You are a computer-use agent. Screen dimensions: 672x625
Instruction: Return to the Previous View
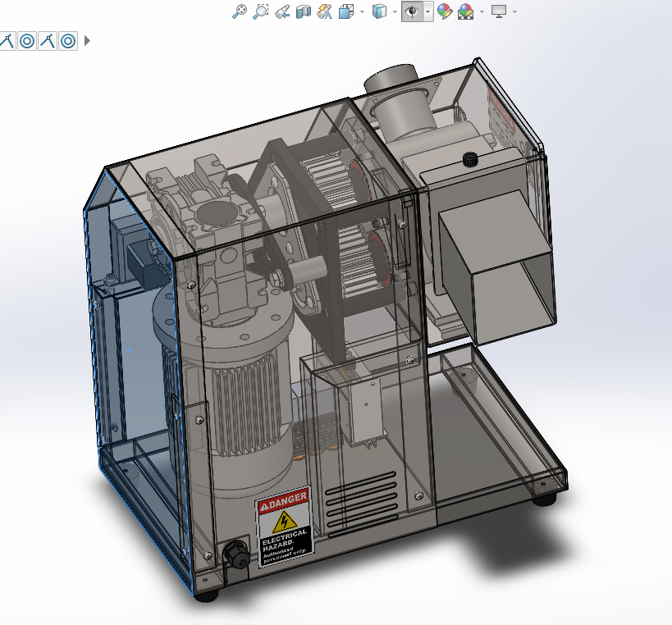(282, 11)
